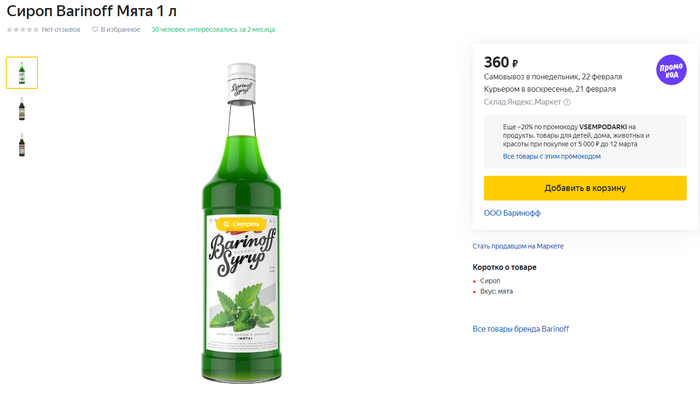Select the first bottle thumbnail

pyautogui.click(x=22, y=73)
